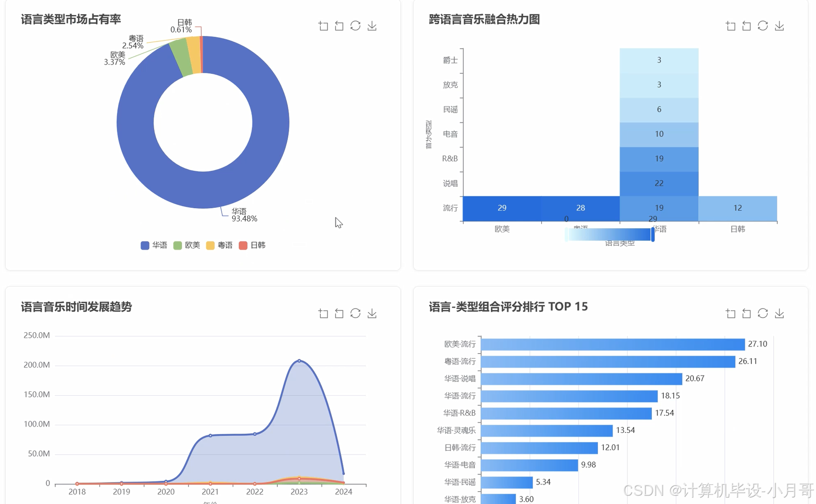Download the 语言类型市场占有率 chart as image
Image resolution: width=816 pixels, height=504 pixels.
(x=372, y=26)
